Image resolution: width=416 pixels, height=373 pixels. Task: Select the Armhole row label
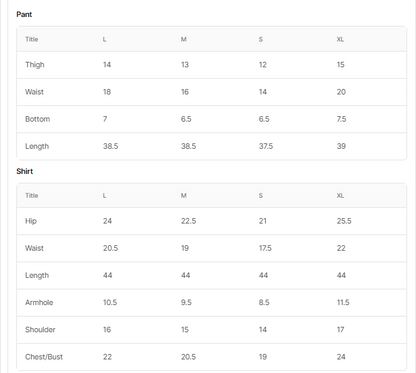pyautogui.click(x=39, y=302)
